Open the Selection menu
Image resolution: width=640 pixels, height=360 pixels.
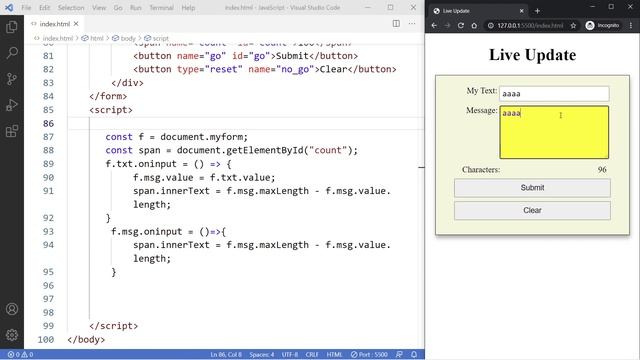pos(71,7)
